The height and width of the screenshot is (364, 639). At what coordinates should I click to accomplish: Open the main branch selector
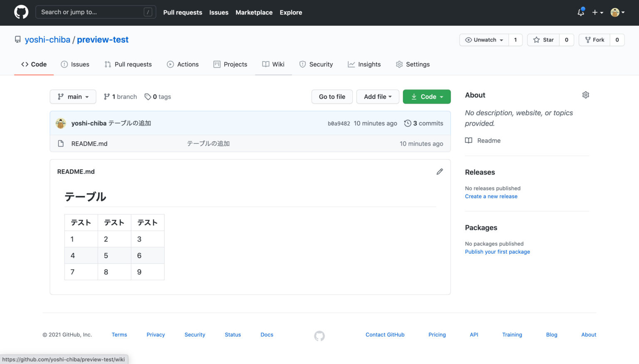click(73, 96)
